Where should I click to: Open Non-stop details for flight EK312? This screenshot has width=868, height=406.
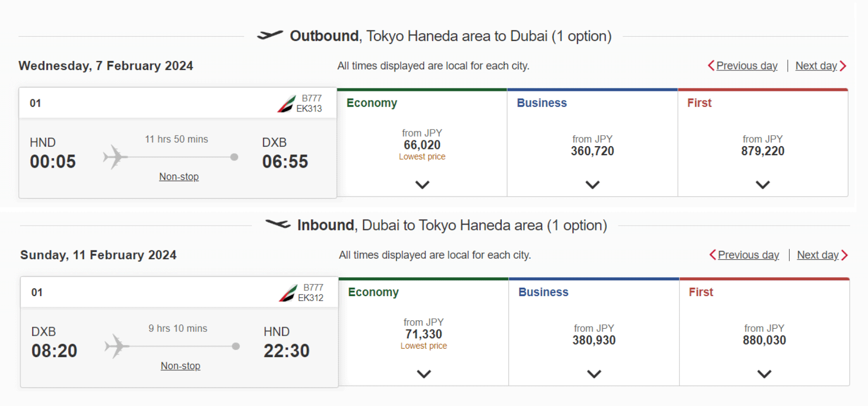pos(181,366)
